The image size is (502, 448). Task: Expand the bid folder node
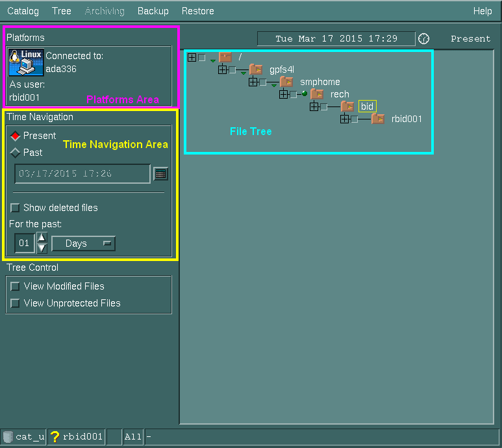pyautogui.click(x=314, y=106)
